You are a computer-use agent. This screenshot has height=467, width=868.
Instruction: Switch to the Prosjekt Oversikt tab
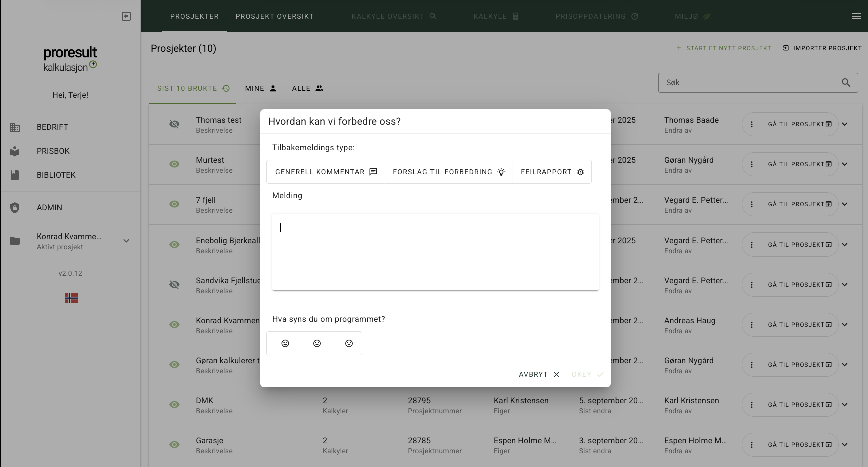pyautogui.click(x=274, y=16)
